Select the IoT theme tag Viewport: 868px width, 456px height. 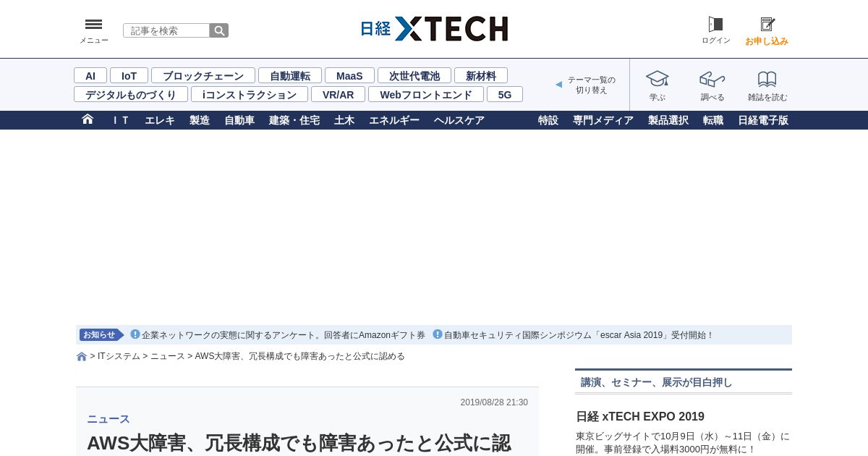point(129,75)
